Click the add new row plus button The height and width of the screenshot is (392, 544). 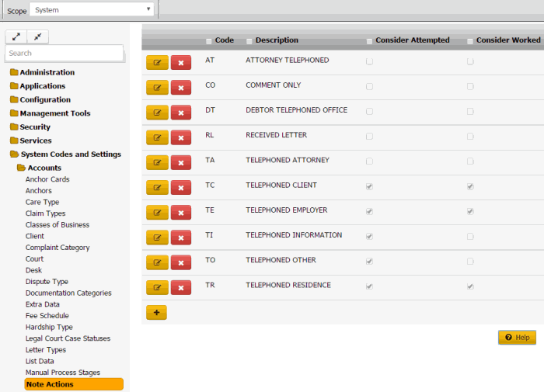pos(156,312)
